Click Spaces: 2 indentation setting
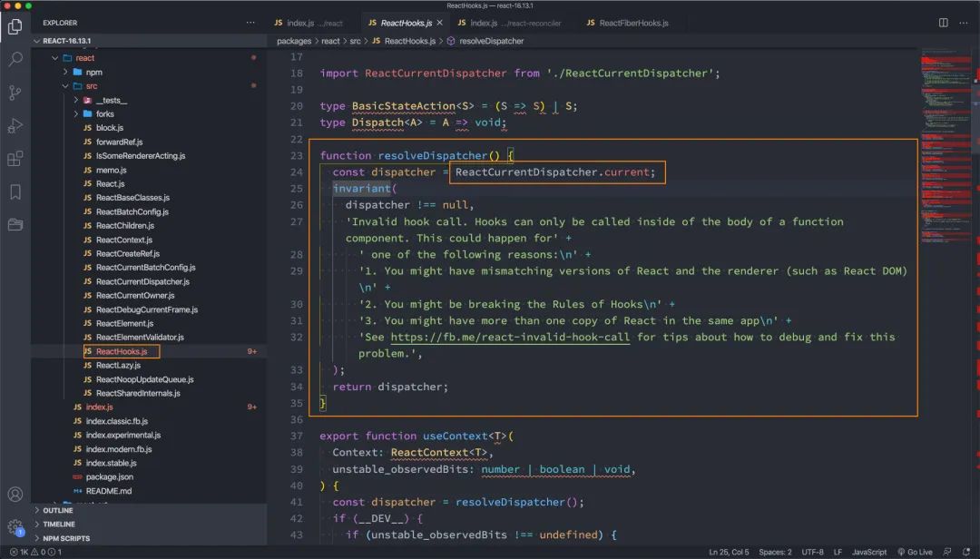The width and height of the screenshot is (980, 559). [775, 552]
